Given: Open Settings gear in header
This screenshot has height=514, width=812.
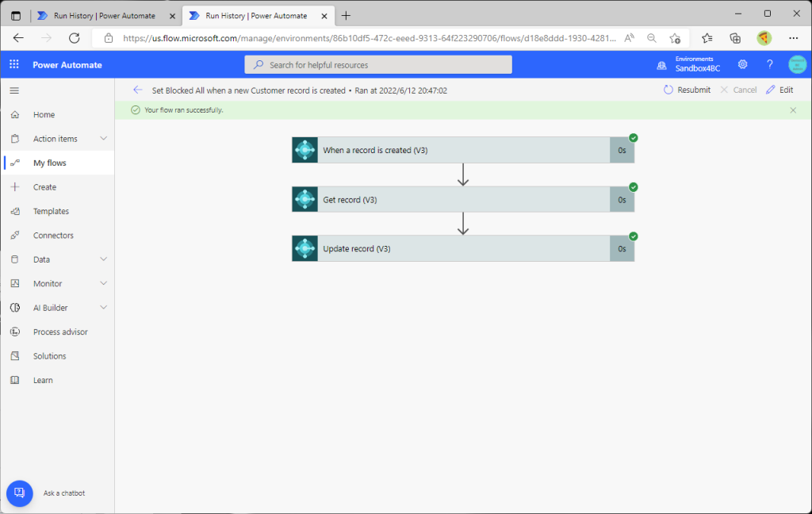Looking at the screenshot, I should (742, 64).
